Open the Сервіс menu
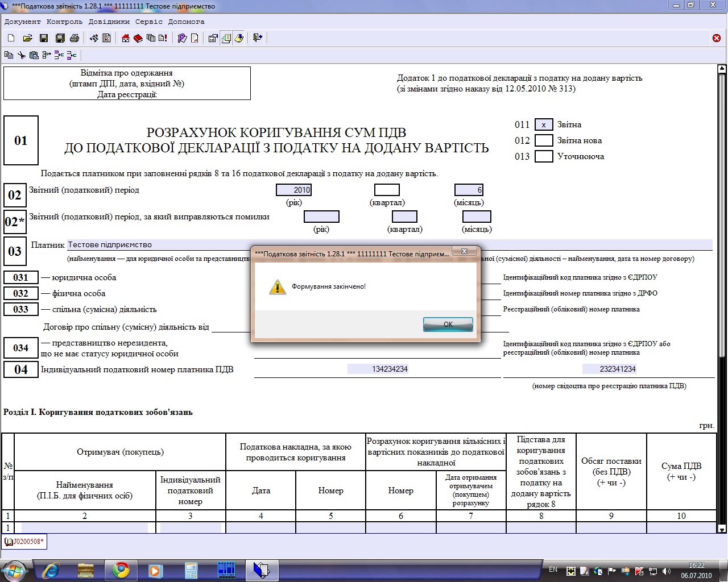The image size is (728, 582). coord(148,22)
